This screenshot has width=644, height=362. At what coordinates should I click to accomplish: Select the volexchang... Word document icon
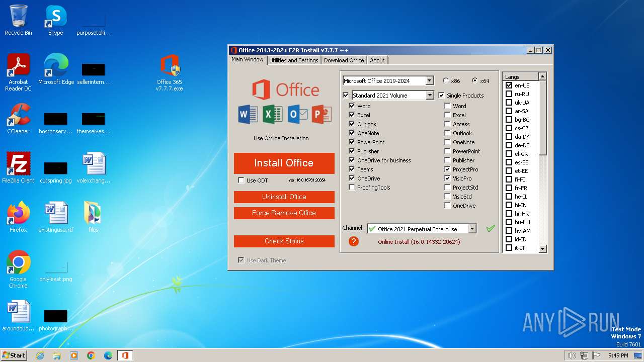pos(93,168)
